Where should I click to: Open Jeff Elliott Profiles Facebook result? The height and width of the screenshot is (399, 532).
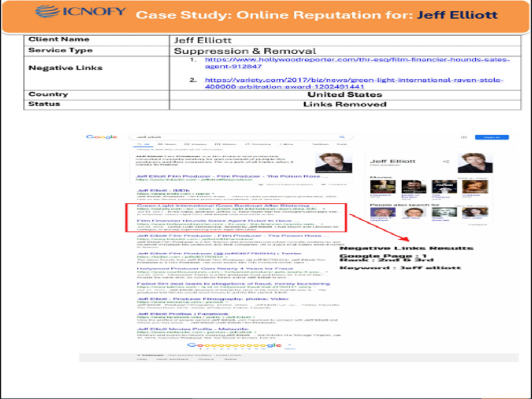(x=183, y=314)
